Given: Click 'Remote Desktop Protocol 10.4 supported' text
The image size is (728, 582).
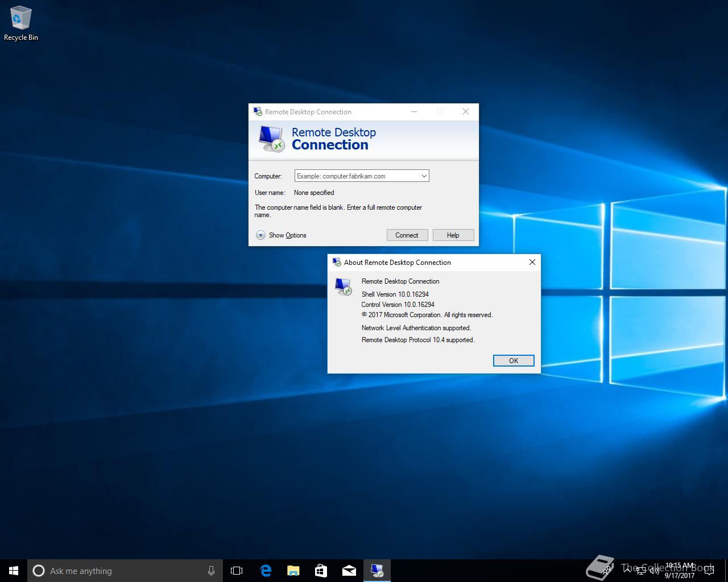Looking at the screenshot, I should point(418,339).
